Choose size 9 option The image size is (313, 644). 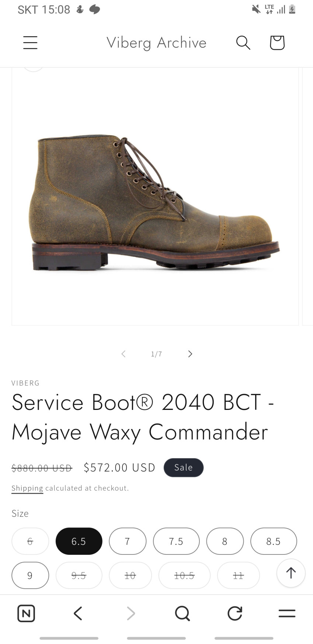[30, 575]
